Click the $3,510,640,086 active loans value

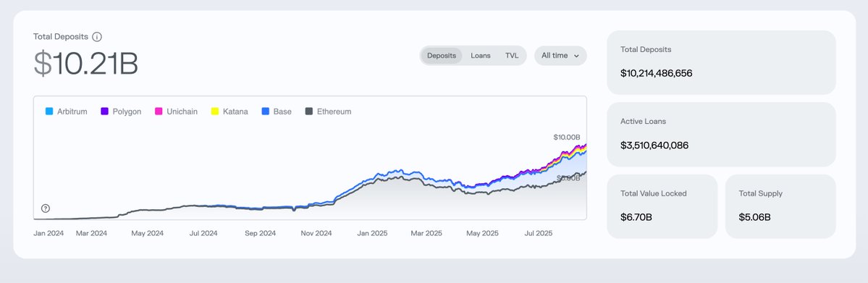point(654,145)
